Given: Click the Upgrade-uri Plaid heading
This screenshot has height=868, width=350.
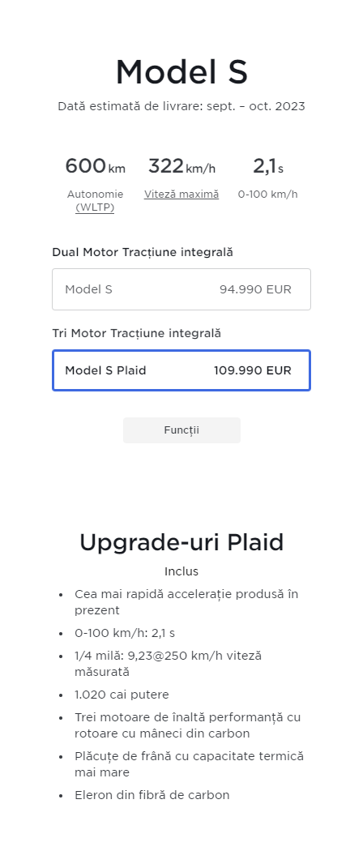Looking at the screenshot, I should point(181,542).
